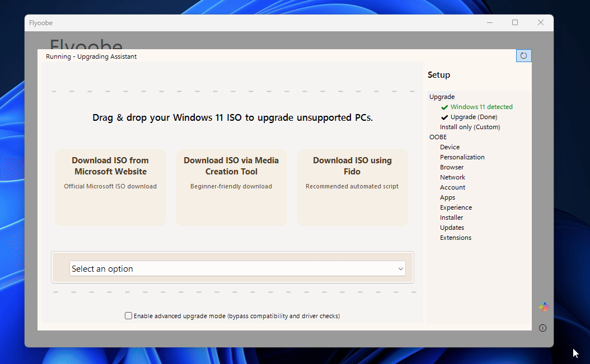Minimize the Flyoobe window

(490, 22)
